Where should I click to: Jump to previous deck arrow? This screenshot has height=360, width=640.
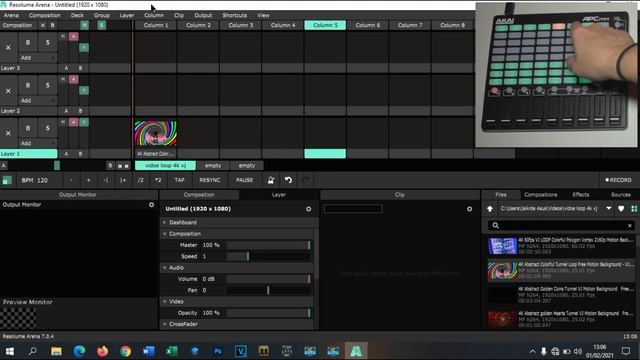(120, 166)
